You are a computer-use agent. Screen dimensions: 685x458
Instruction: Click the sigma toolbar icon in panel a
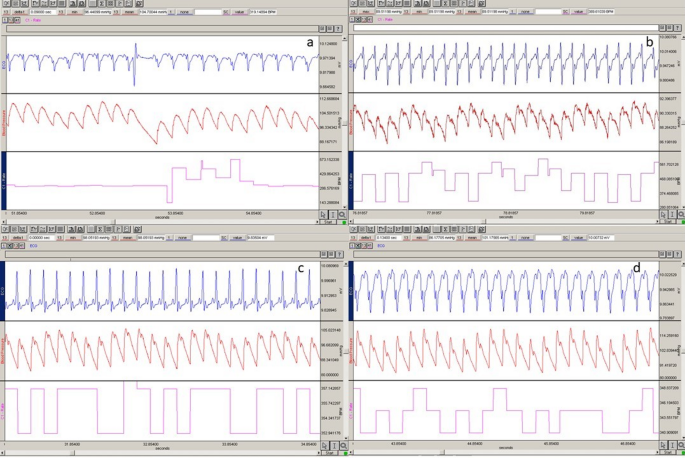point(101,3)
